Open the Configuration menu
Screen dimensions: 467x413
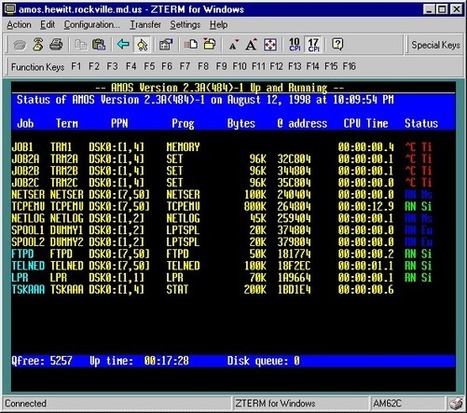tap(92, 25)
